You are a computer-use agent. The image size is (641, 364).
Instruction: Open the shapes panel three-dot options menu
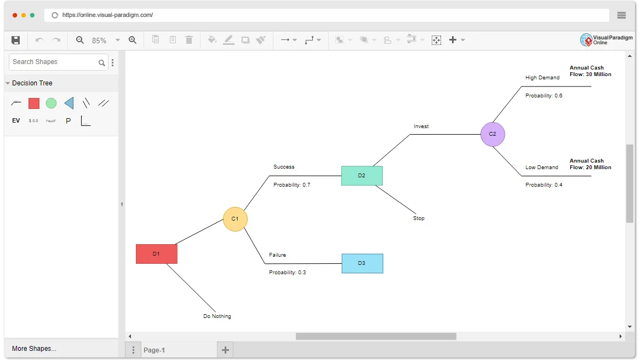pyautogui.click(x=112, y=62)
